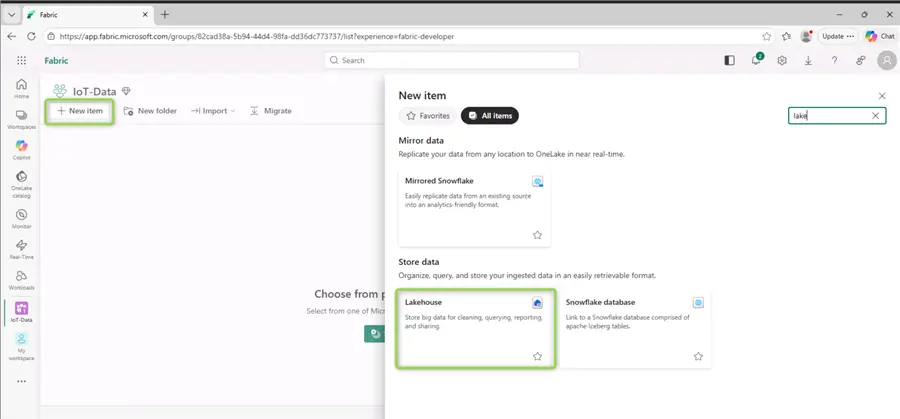Open the user account avatar

click(887, 60)
